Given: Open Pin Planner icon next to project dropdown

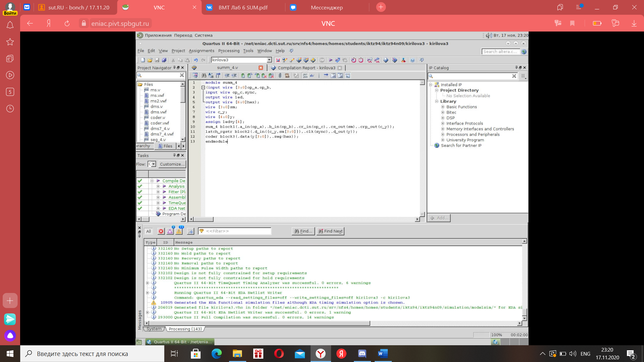Looking at the screenshot, I should click(278, 60).
